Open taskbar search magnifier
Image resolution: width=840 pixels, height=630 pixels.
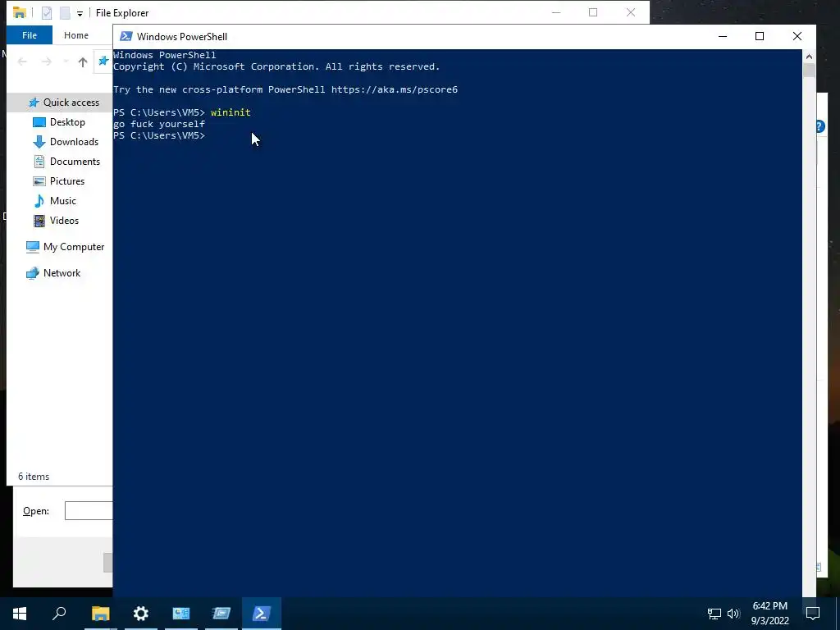pos(59,614)
